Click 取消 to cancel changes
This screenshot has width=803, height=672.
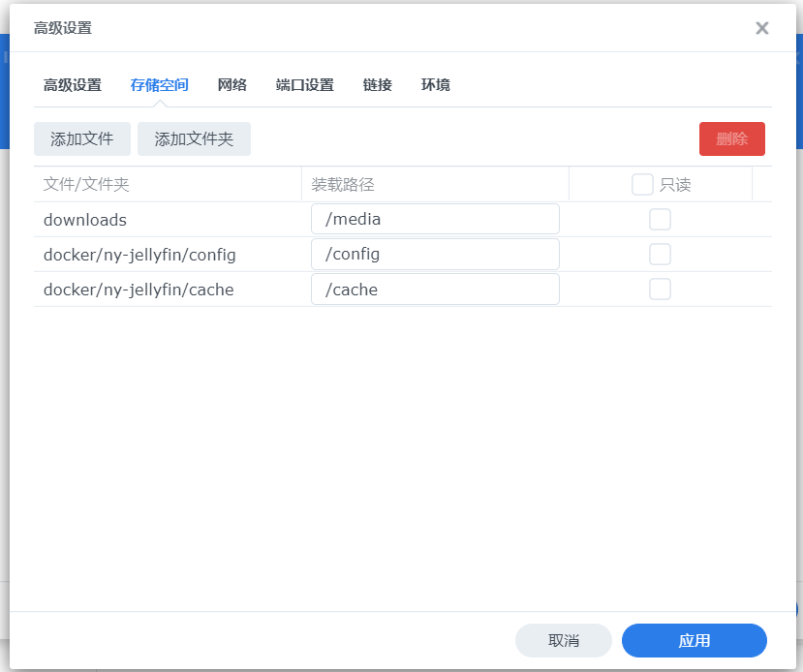(564, 640)
